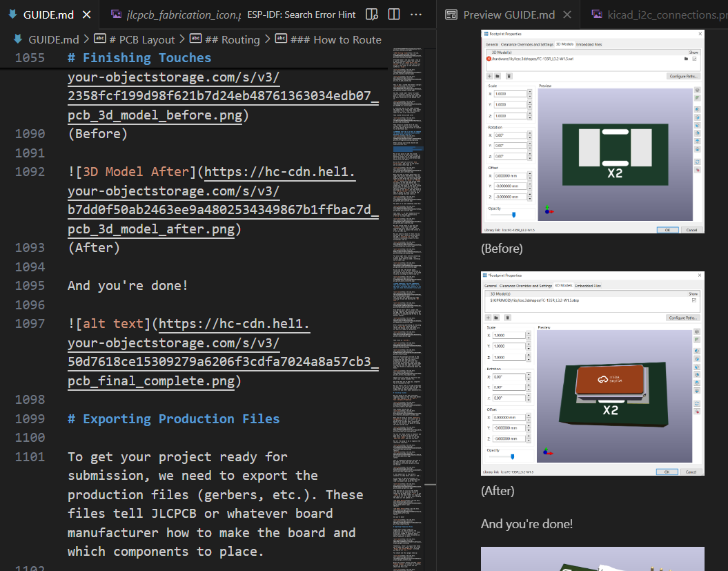Click the '# Exporting Production Files' heading line

[174, 419]
